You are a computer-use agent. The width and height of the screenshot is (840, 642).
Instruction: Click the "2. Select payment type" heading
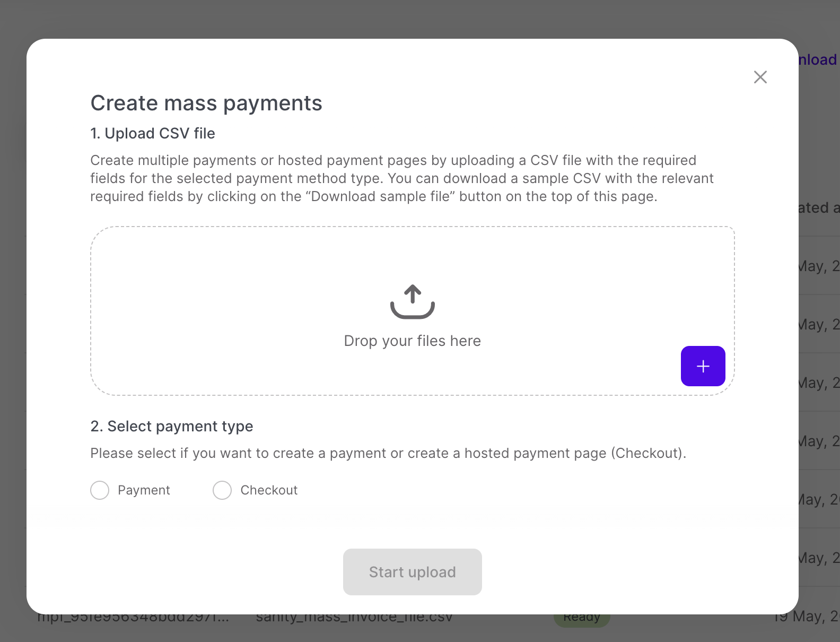172,426
